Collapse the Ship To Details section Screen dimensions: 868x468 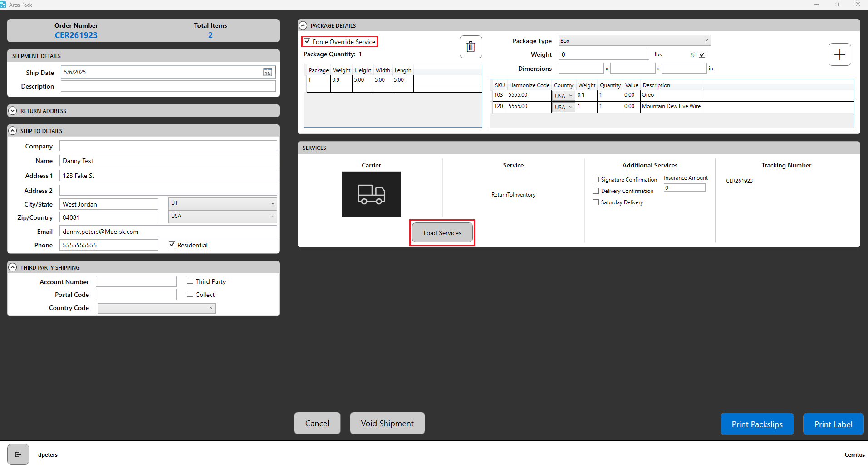coord(13,131)
